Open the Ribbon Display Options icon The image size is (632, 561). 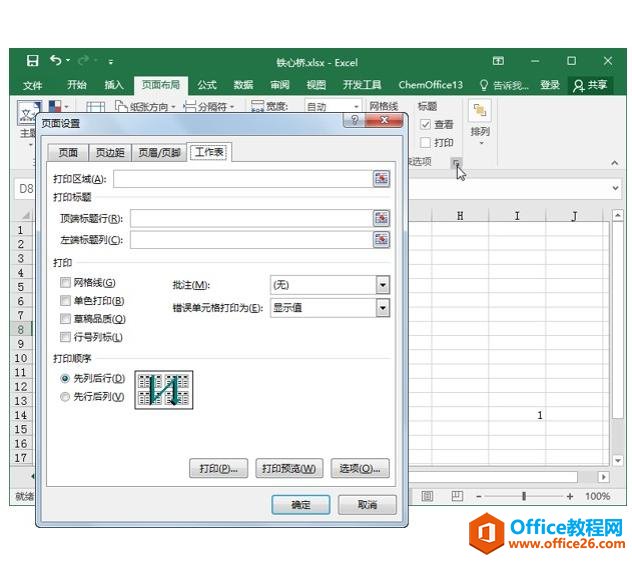click(498, 61)
